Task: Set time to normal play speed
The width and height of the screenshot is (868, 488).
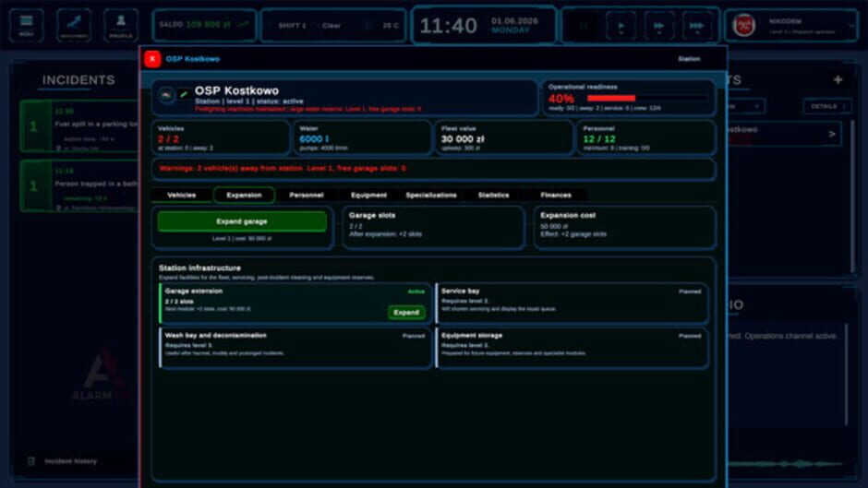Action: pos(621,26)
